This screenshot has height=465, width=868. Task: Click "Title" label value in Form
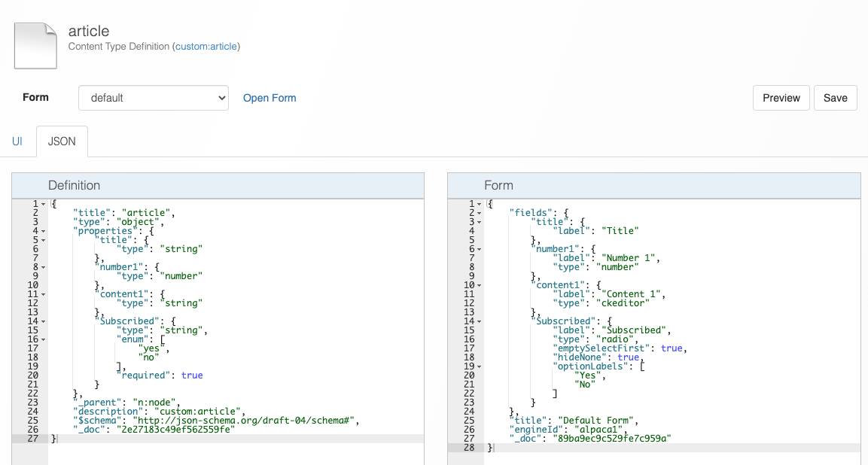pyautogui.click(x=620, y=231)
